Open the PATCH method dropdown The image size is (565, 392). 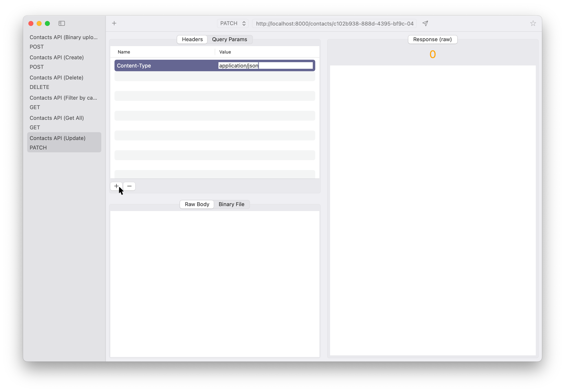click(x=233, y=23)
